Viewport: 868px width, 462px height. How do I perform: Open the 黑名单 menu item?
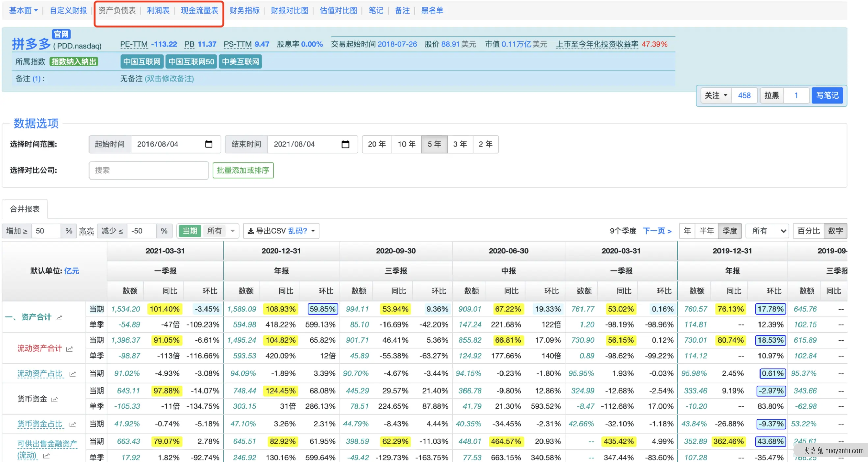[x=432, y=10]
